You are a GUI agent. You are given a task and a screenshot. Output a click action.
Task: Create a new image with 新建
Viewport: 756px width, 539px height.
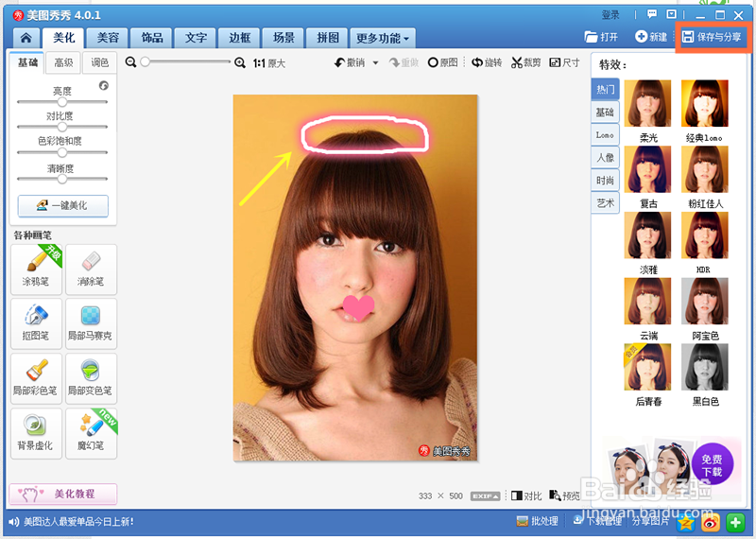tap(651, 37)
